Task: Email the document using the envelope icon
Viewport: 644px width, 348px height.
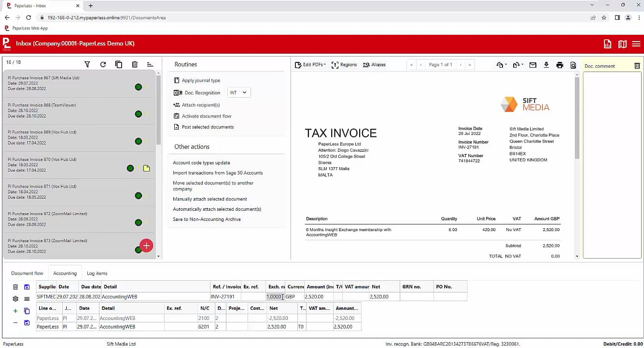Action: 533,65
